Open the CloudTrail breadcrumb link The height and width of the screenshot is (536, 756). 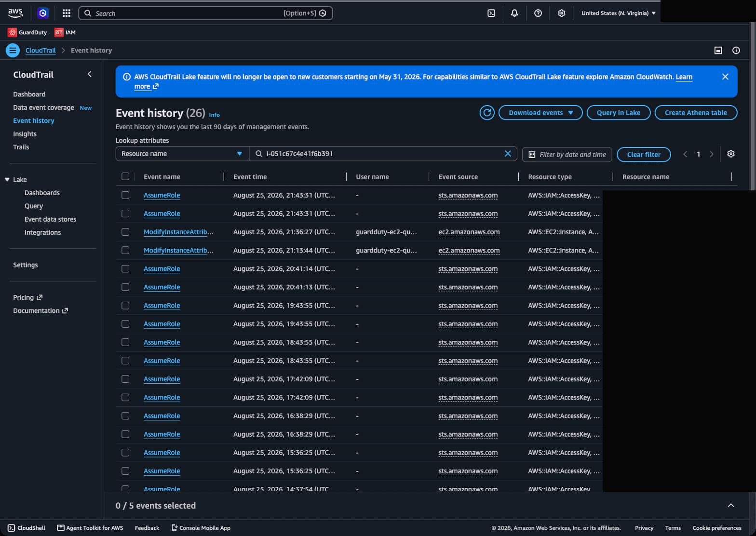40,50
